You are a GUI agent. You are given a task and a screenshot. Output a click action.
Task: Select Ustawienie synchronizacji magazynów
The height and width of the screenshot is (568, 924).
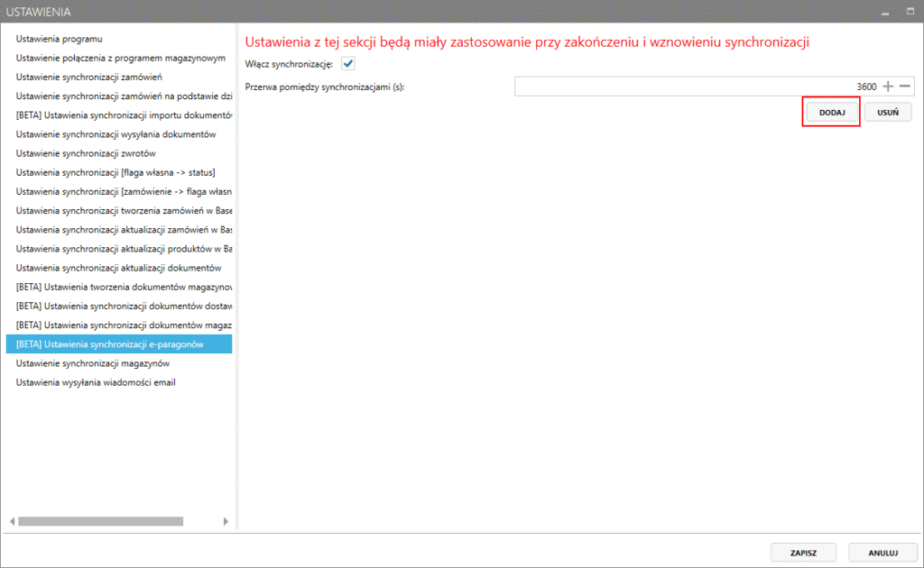[93, 363]
